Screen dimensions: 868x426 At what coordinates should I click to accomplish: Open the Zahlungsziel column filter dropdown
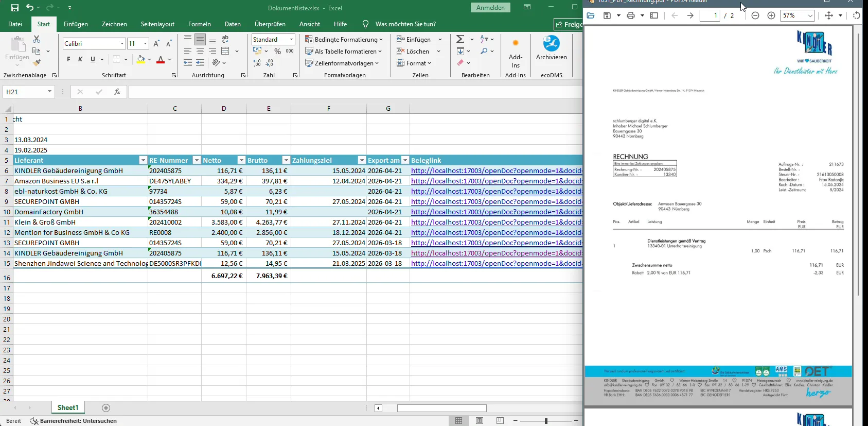pos(362,160)
